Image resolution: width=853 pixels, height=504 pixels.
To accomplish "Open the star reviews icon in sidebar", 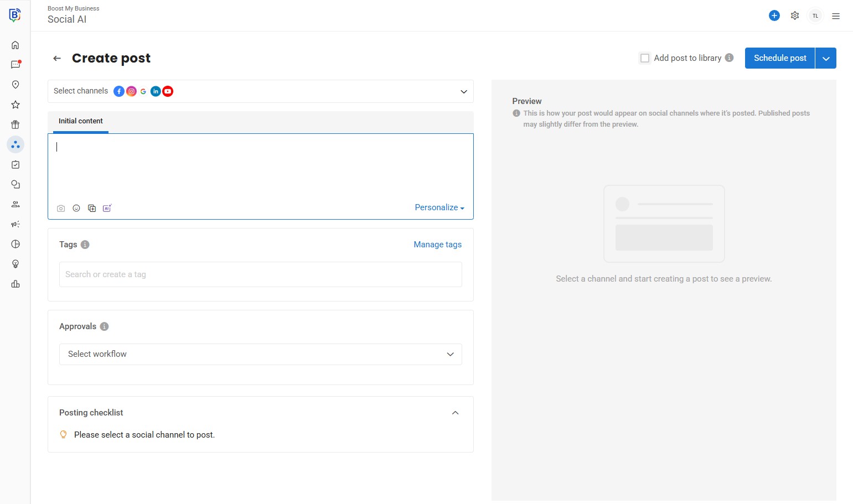I will point(15,105).
